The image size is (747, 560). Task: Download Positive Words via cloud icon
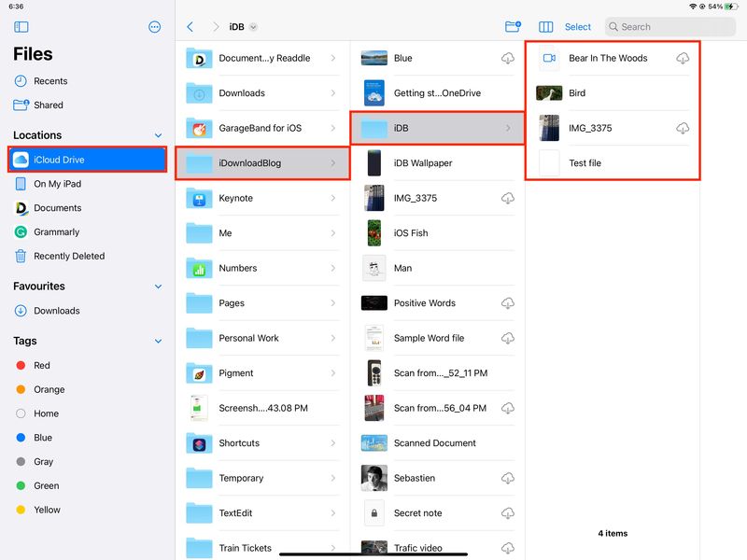508,302
